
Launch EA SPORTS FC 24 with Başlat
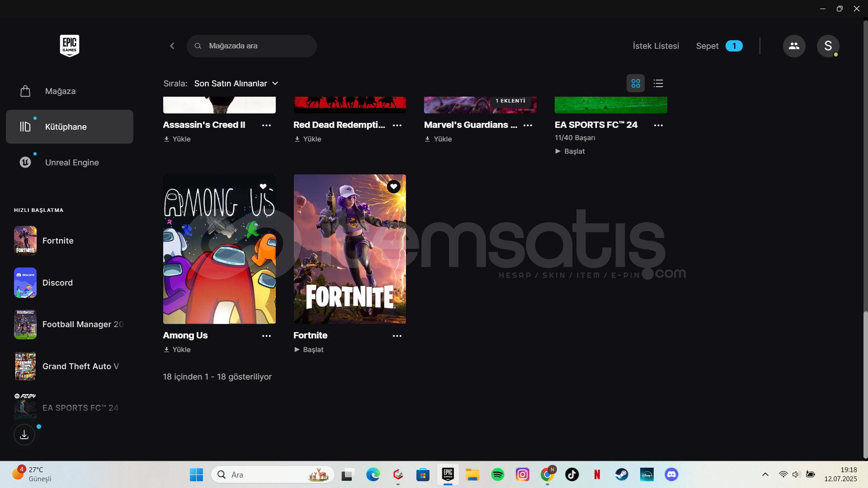click(570, 151)
